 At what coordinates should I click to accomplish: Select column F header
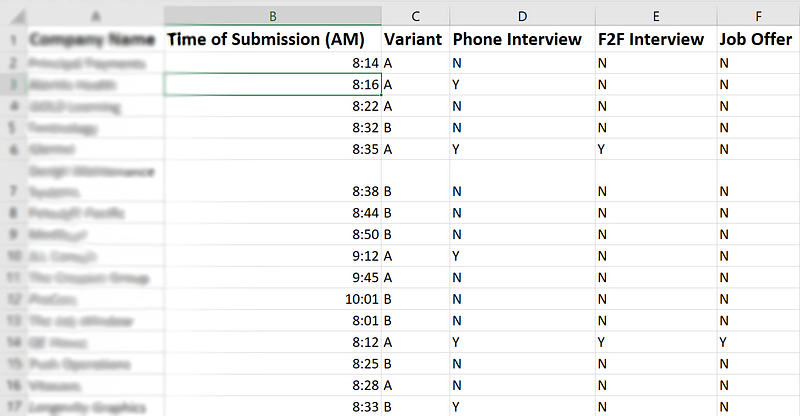tap(758, 15)
